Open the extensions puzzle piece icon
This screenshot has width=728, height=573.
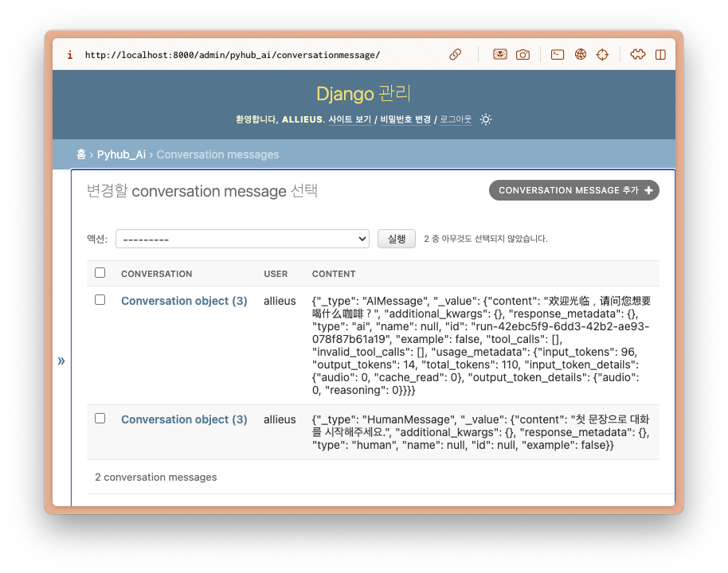(637, 55)
